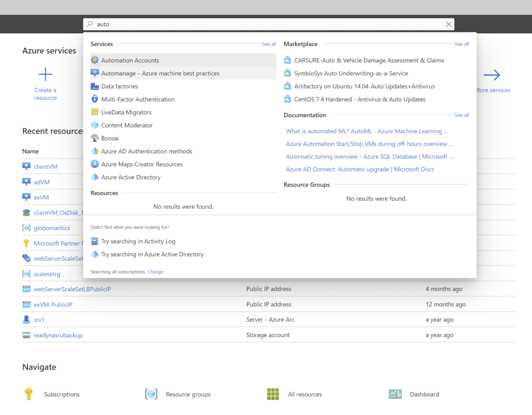This screenshot has height=415, width=532.
Task: Clear the search box with the X
Action: pos(449,24)
